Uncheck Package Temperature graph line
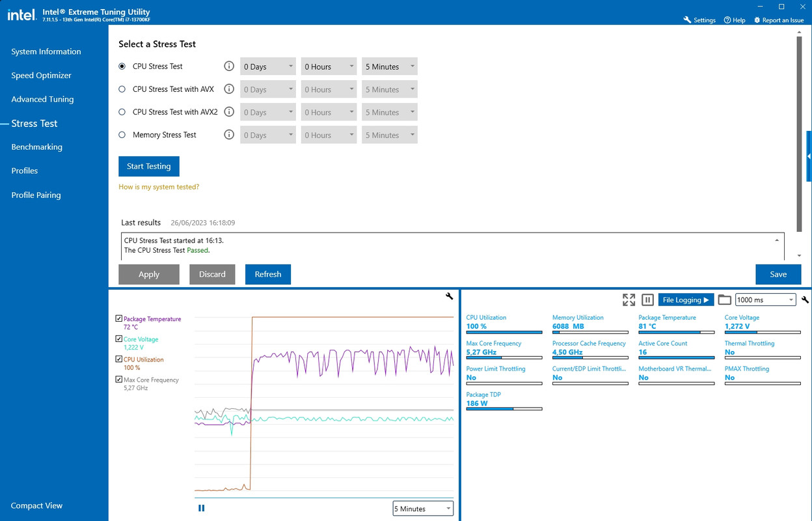The width and height of the screenshot is (812, 521). [118, 318]
